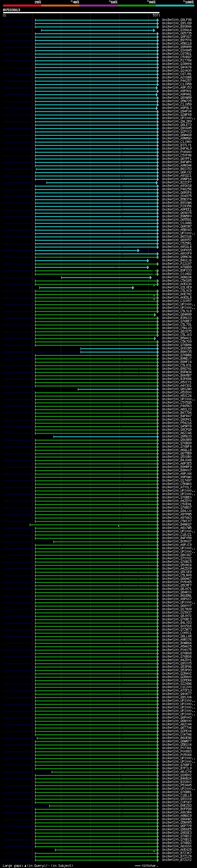Select hit label UniRef100_P46257
This screenshot has height=868, width=197.
(176, 81)
